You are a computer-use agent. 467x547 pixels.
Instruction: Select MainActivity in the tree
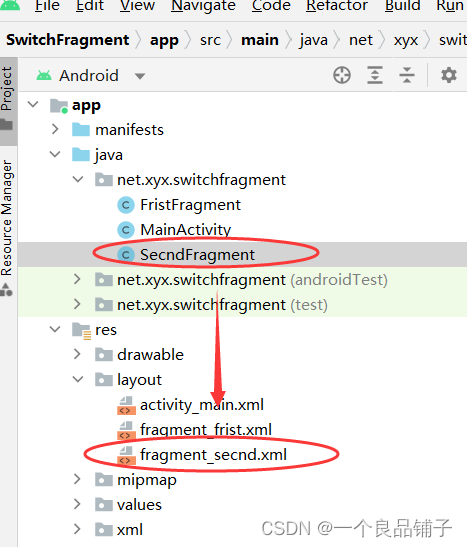click(x=186, y=230)
